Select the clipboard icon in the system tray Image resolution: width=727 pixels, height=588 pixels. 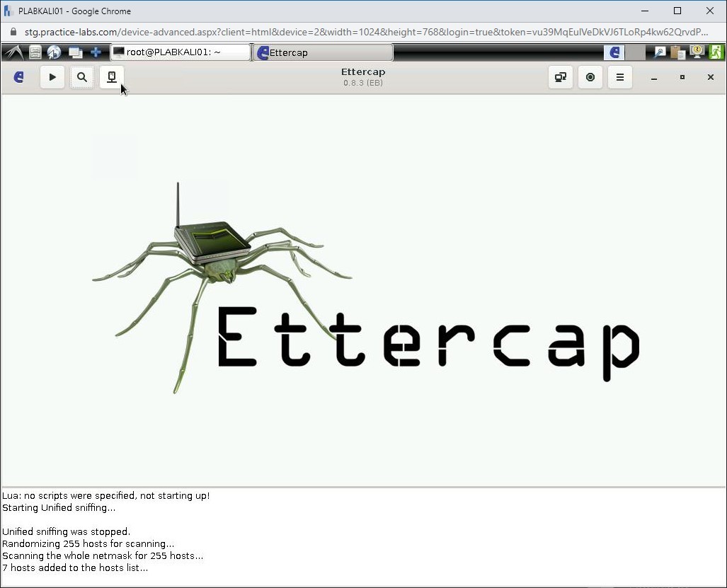click(677, 52)
